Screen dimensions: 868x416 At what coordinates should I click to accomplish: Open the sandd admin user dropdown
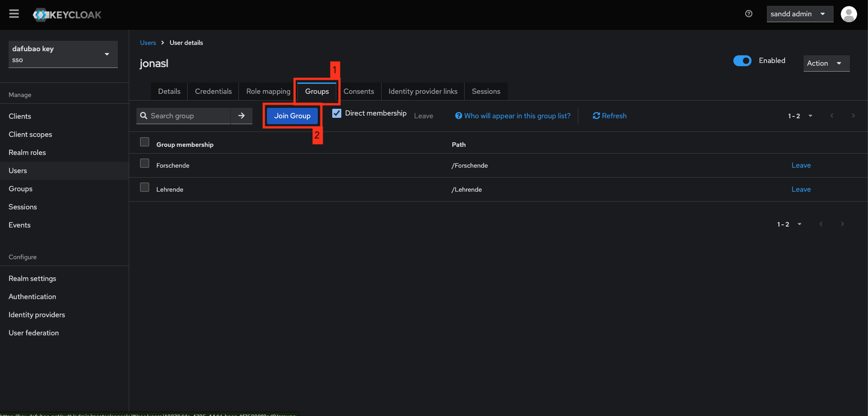tap(799, 14)
